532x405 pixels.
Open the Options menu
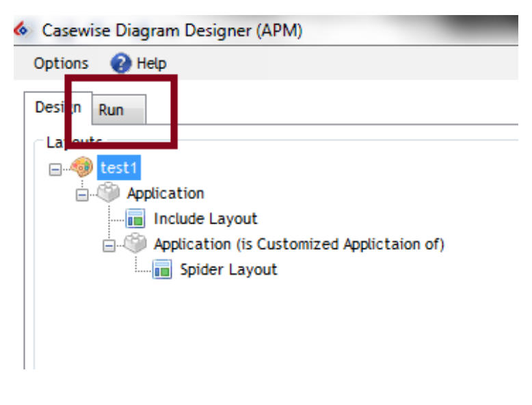click(x=61, y=64)
